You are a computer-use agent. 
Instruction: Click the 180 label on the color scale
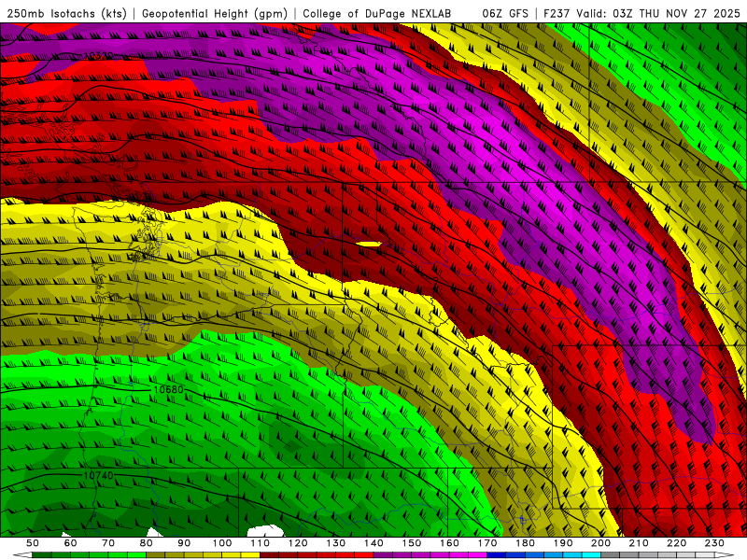526,543
